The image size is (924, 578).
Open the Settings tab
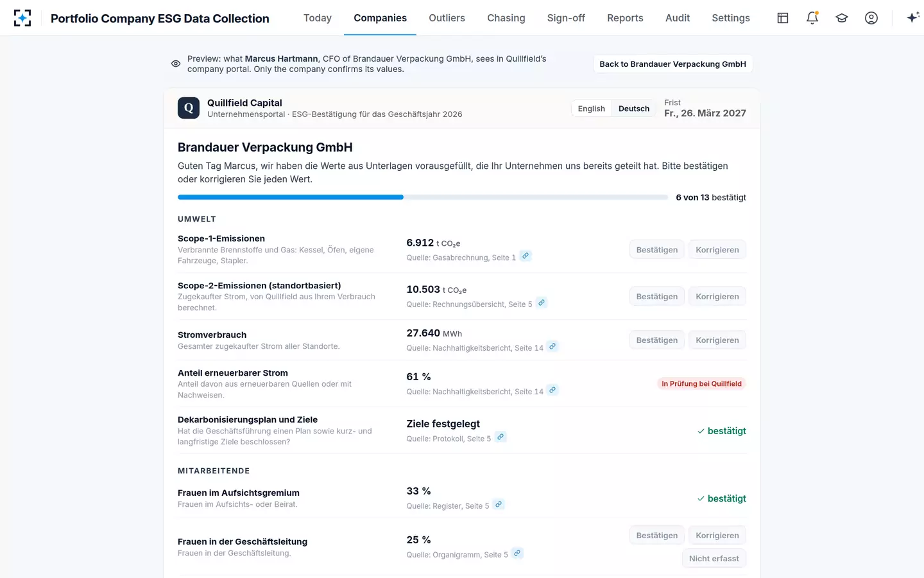(x=731, y=18)
